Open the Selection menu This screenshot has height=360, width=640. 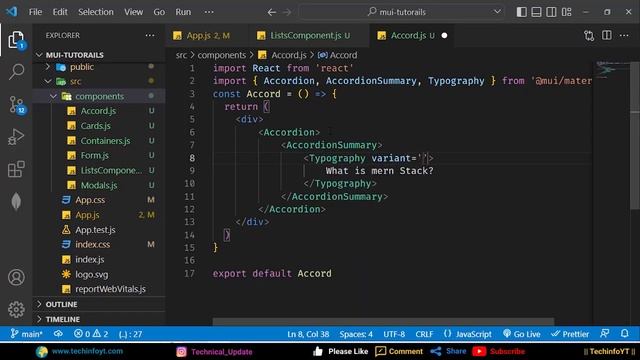tap(96, 12)
